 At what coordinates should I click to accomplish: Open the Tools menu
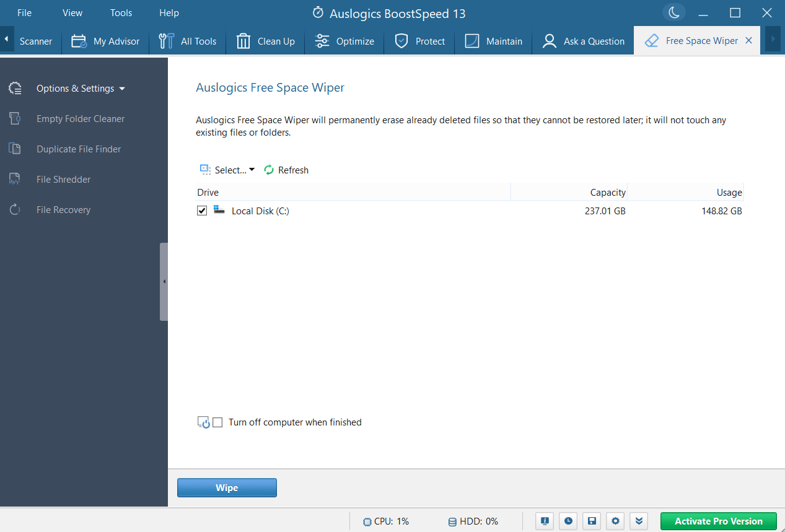[x=121, y=13]
